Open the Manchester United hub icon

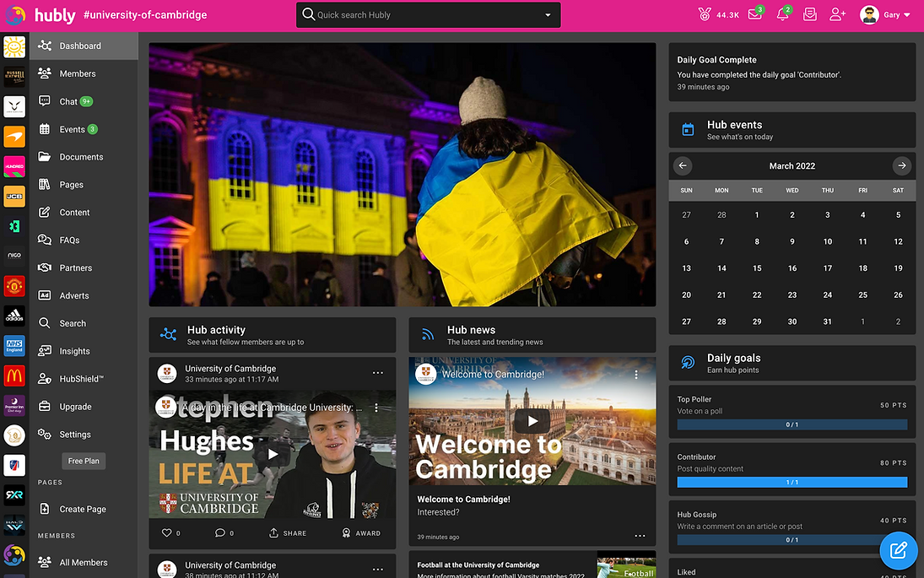coord(14,286)
